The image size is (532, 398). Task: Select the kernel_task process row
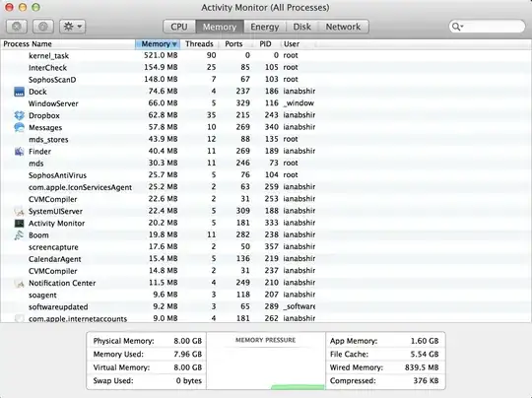[266, 55]
